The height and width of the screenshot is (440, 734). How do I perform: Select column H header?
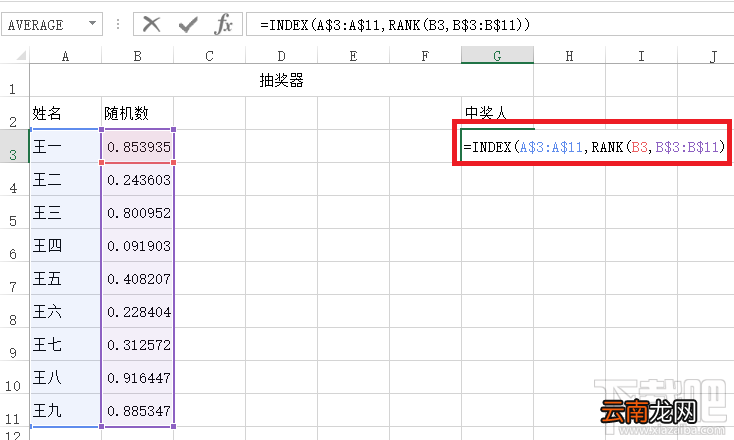pos(569,56)
